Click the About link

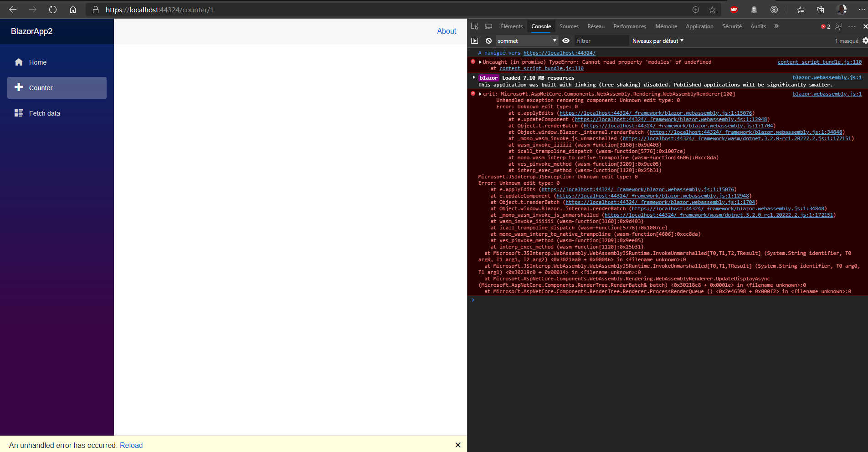tap(447, 31)
